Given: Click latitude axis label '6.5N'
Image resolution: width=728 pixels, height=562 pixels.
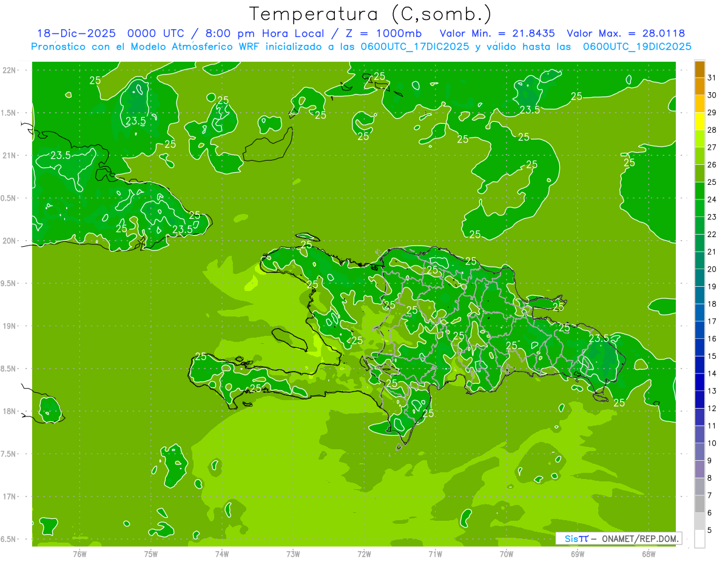Looking at the screenshot, I should pos(8,539).
